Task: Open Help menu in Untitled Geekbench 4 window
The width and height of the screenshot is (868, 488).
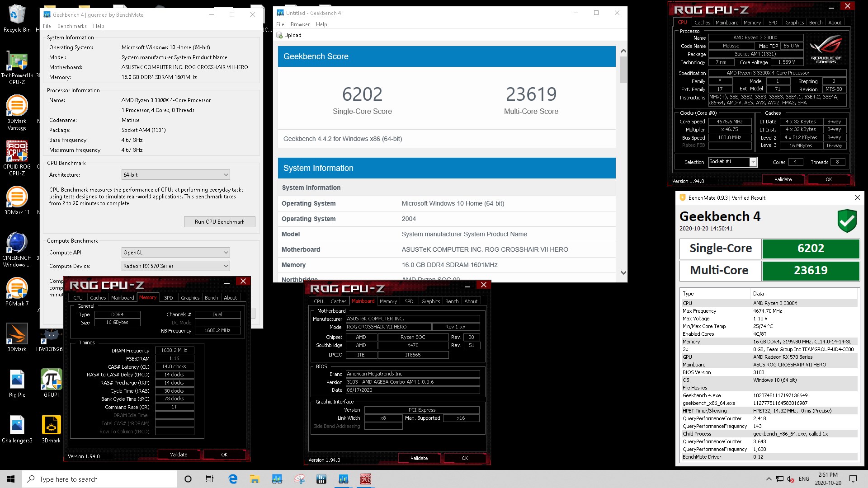Action: pyautogui.click(x=321, y=24)
